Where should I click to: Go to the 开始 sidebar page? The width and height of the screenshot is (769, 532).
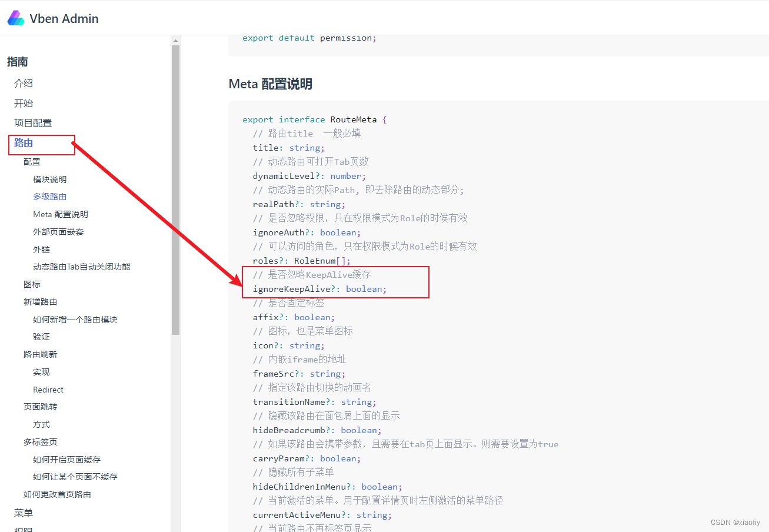[24, 103]
